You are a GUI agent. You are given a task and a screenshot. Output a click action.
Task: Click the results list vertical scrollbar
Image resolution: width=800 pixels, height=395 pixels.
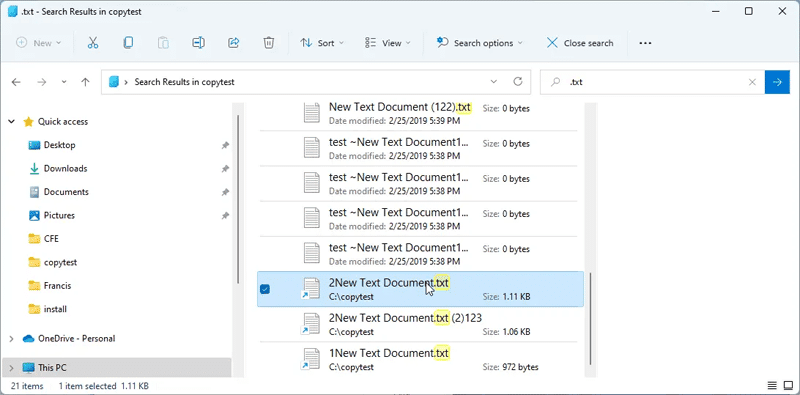coord(591,318)
